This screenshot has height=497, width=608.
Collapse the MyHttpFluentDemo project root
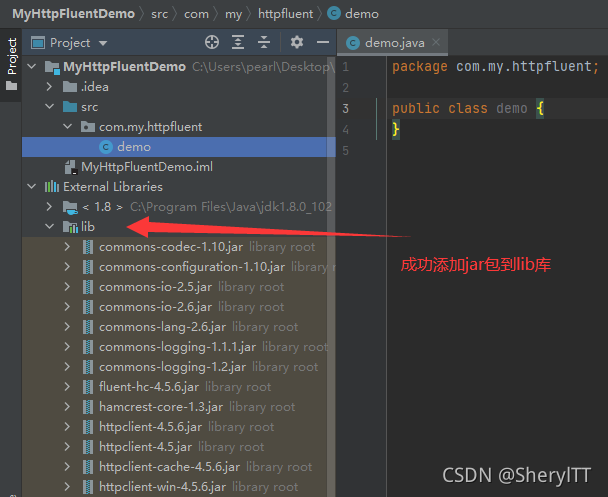click(32, 66)
